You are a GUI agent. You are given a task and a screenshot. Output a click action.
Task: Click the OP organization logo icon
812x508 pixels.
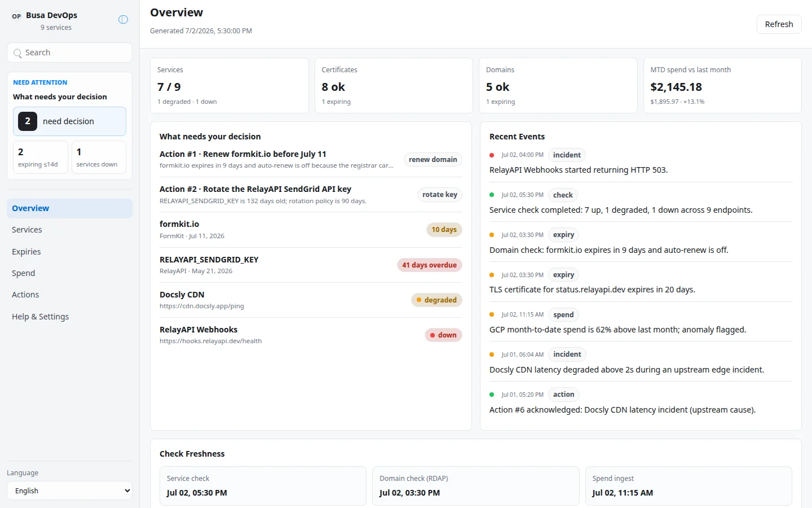point(16,16)
